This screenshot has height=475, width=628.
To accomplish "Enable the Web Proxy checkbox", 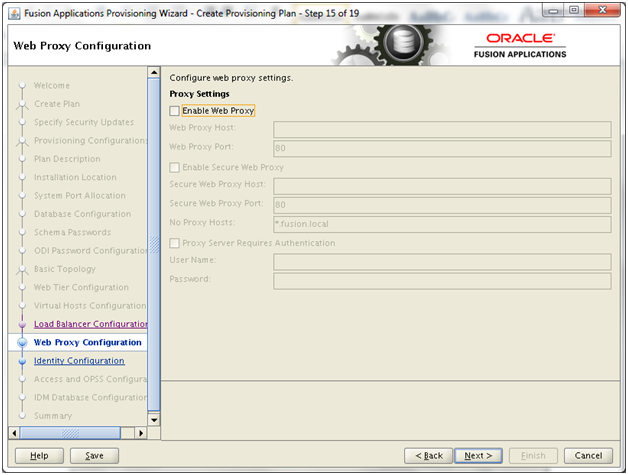I will tap(174, 111).
